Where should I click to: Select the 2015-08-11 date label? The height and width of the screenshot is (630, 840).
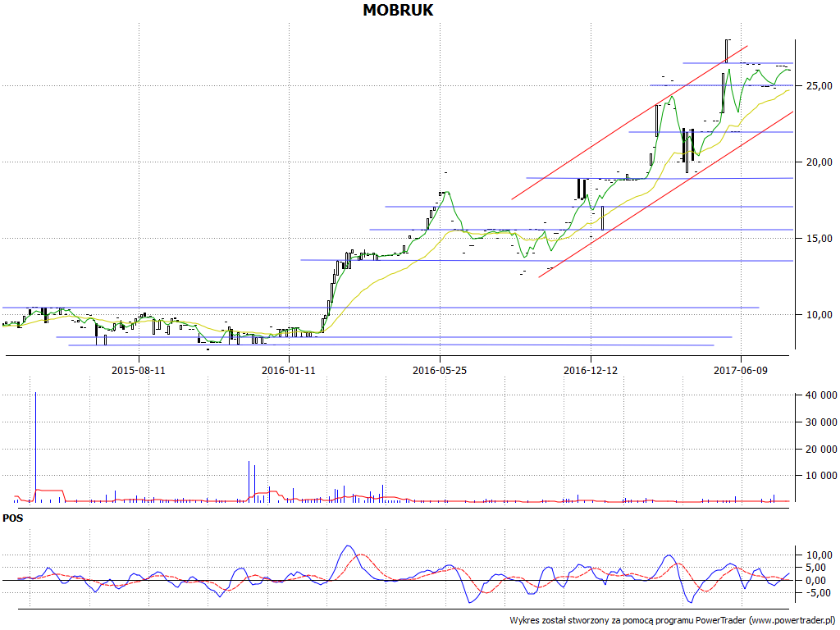click(x=138, y=370)
